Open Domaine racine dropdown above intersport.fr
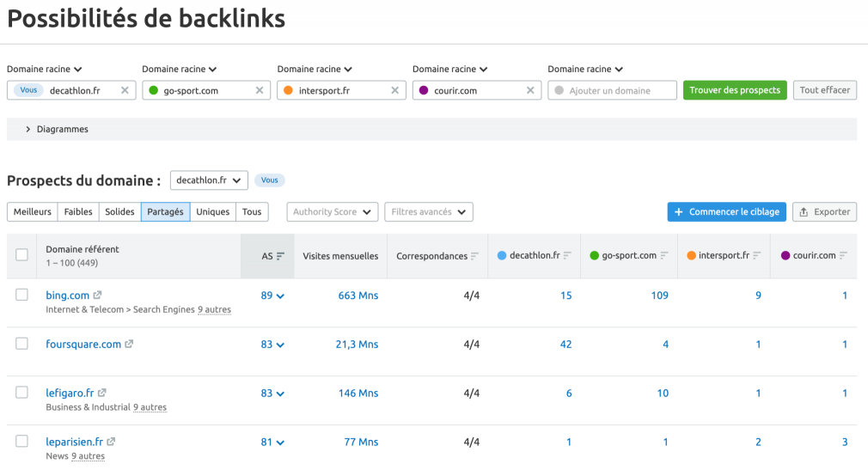Screen dimensions: 868x470 (x=315, y=70)
